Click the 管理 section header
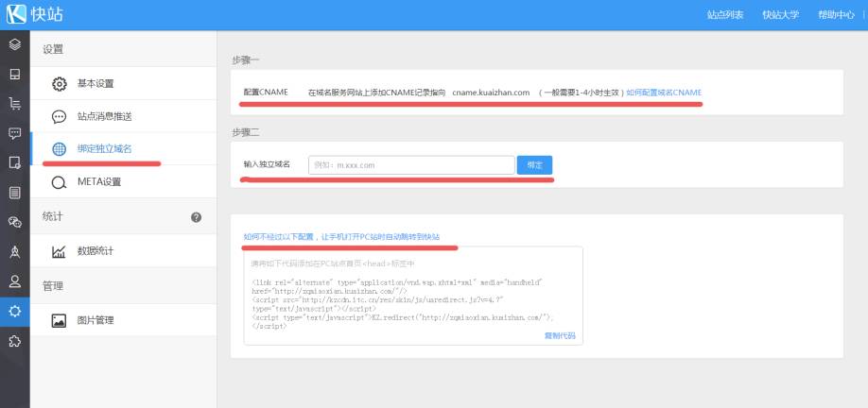 point(53,286)
